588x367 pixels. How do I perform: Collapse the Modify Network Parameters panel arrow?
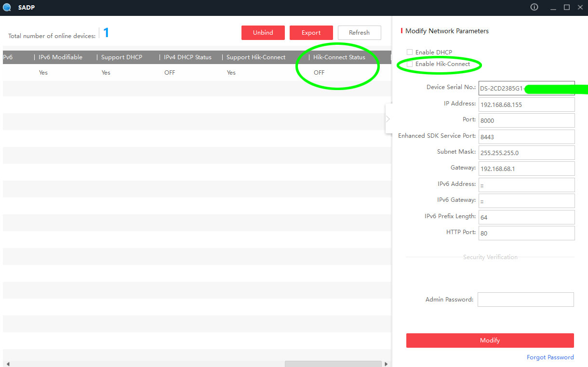[x=388, y=119]
